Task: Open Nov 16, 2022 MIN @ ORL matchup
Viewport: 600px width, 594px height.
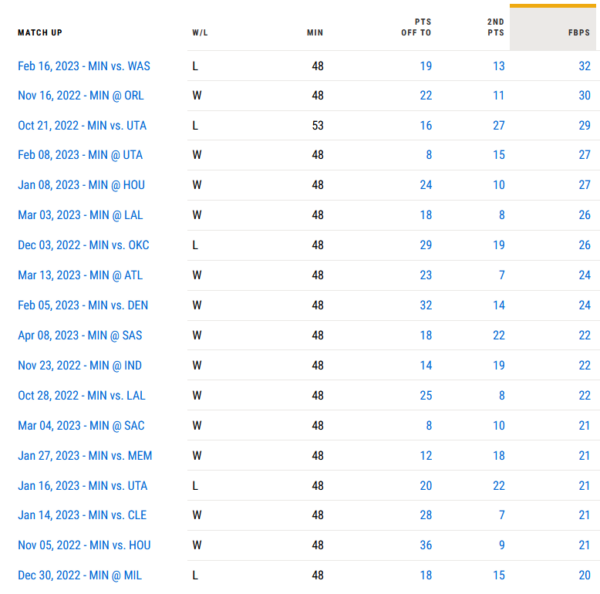Action: [84, 96]
